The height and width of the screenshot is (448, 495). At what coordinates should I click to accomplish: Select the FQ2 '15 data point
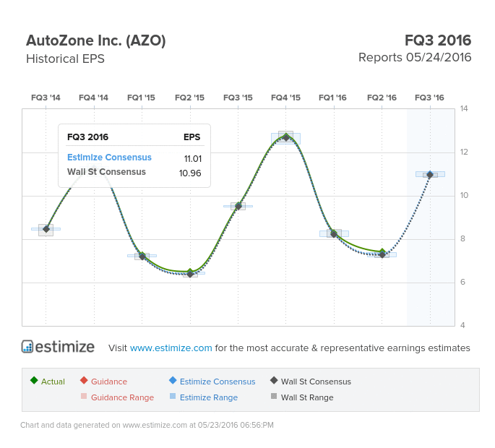point(190,273)
